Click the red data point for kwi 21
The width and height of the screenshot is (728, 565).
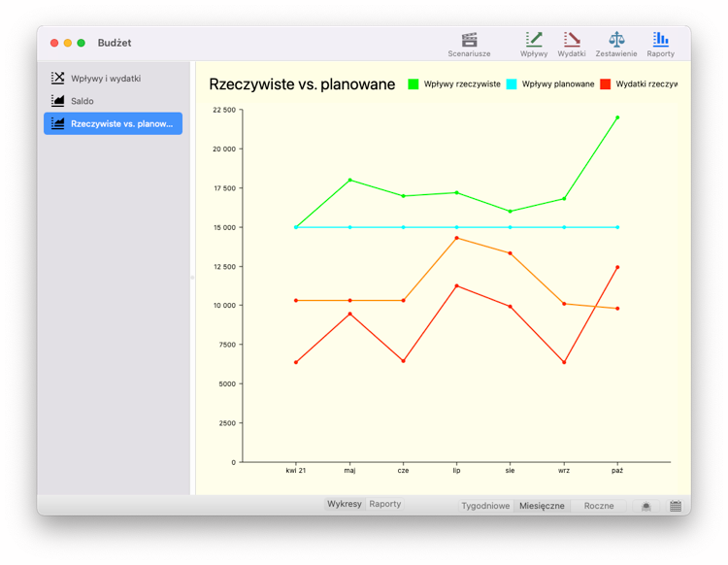pos(296,362)
